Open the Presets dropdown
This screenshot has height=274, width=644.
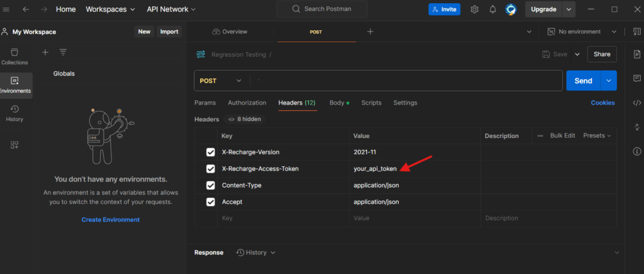[x=597, y=135]
